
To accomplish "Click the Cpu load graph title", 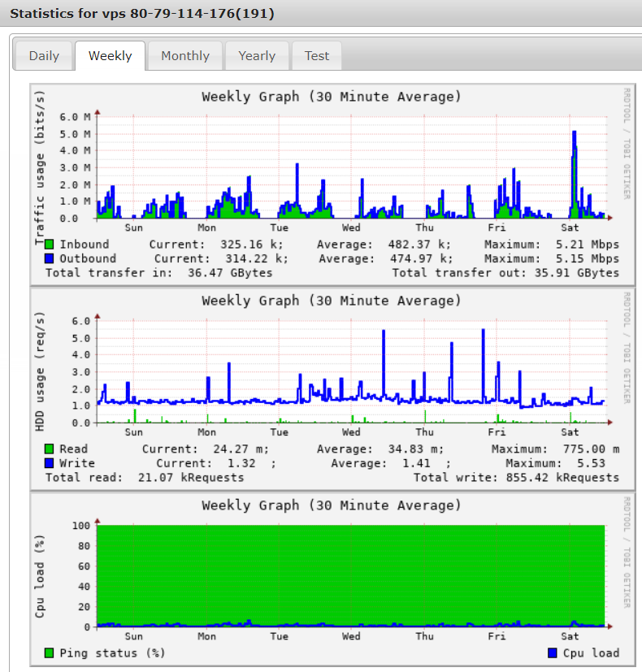I will 331,505.
